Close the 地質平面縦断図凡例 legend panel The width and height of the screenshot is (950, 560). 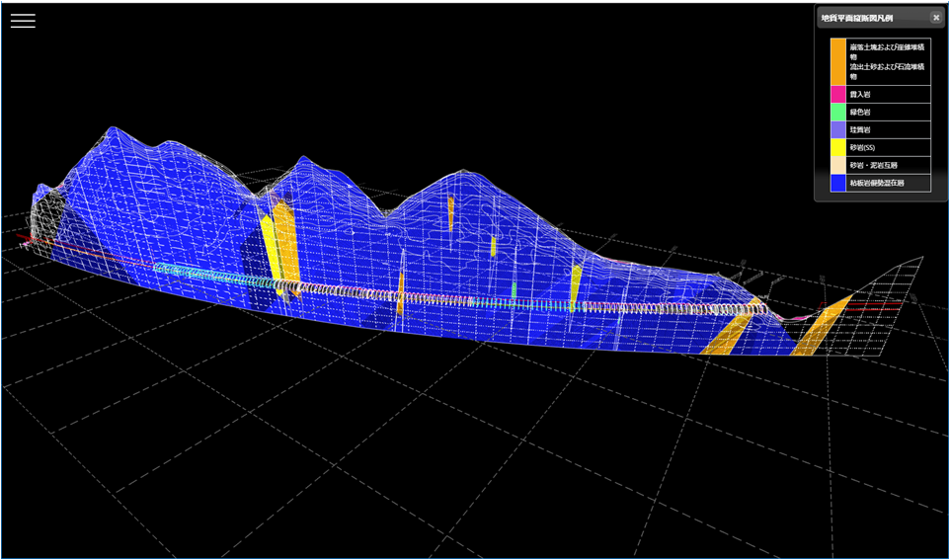click(936, 18)
